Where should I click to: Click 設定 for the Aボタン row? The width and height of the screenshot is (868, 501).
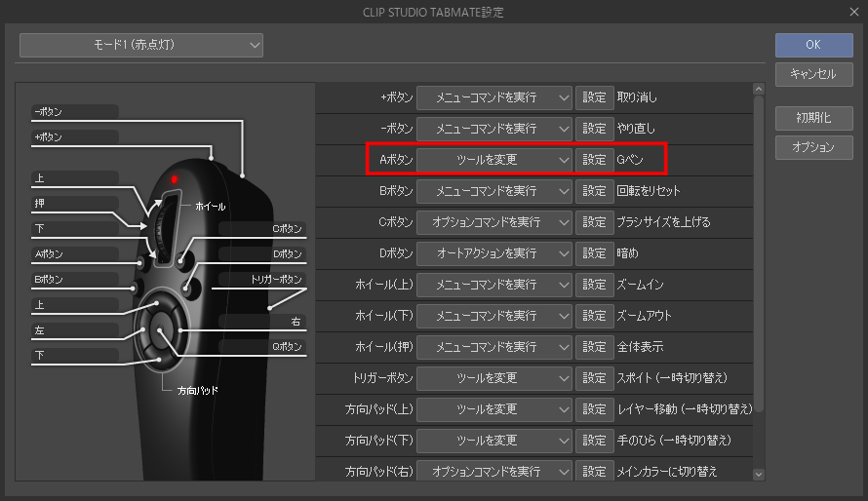(x=595, y=160)
